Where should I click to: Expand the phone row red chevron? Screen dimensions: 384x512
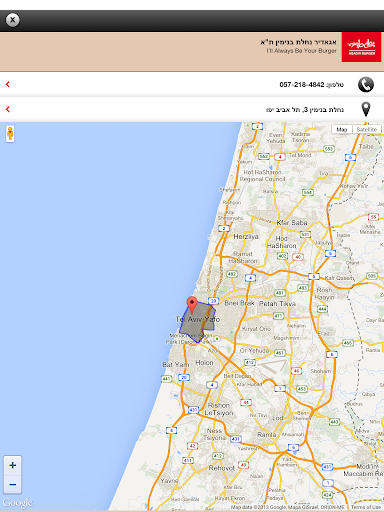8,84
